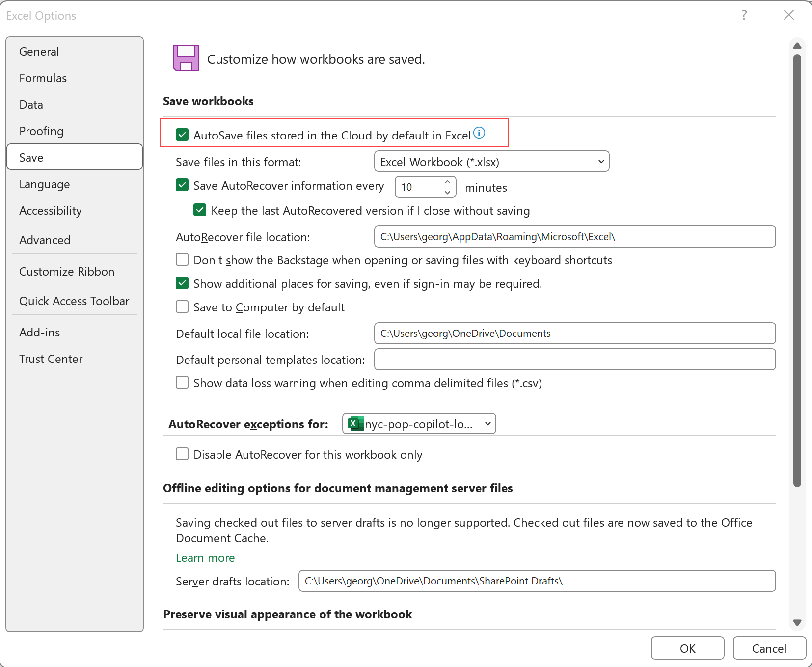Check Disable AutoRecover for this workbook only

pyautogui.click(x=182, y=454)
